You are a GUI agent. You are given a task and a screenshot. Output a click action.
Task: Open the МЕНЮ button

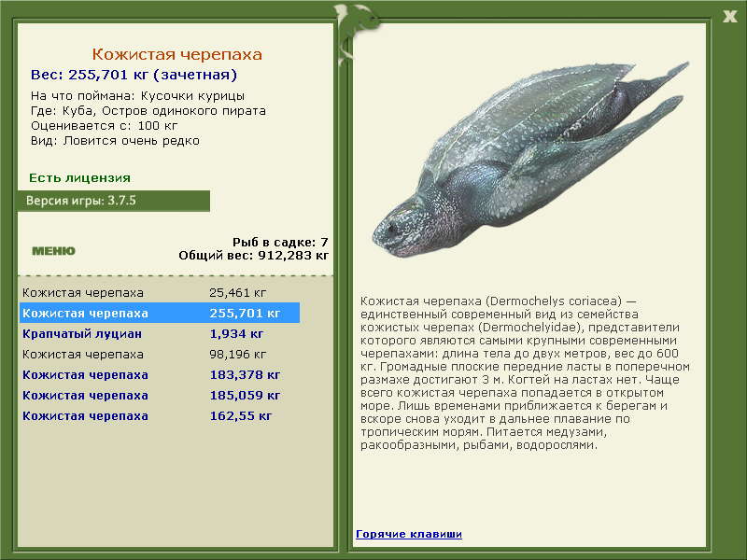[54, 251]
